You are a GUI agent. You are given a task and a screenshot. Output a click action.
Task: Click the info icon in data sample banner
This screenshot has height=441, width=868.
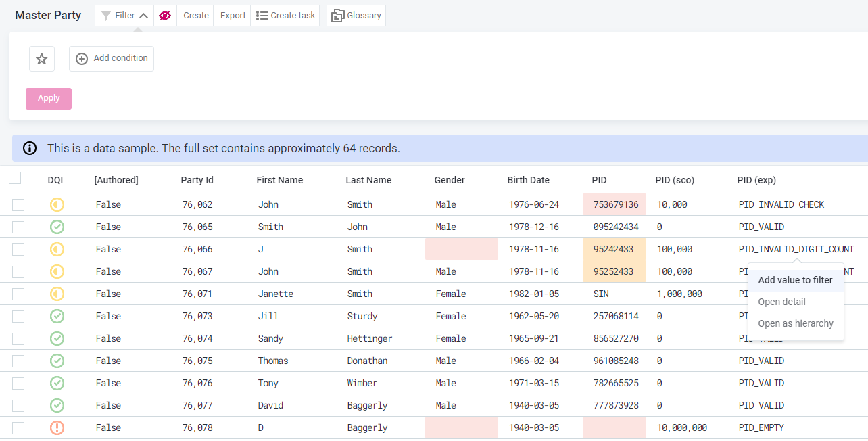tap(30, 148)
